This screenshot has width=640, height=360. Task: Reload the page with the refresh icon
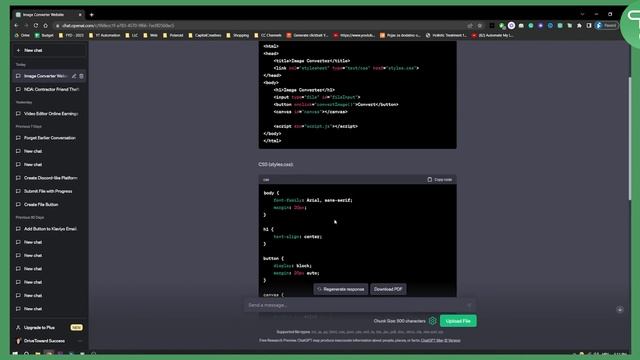point(36,25)
